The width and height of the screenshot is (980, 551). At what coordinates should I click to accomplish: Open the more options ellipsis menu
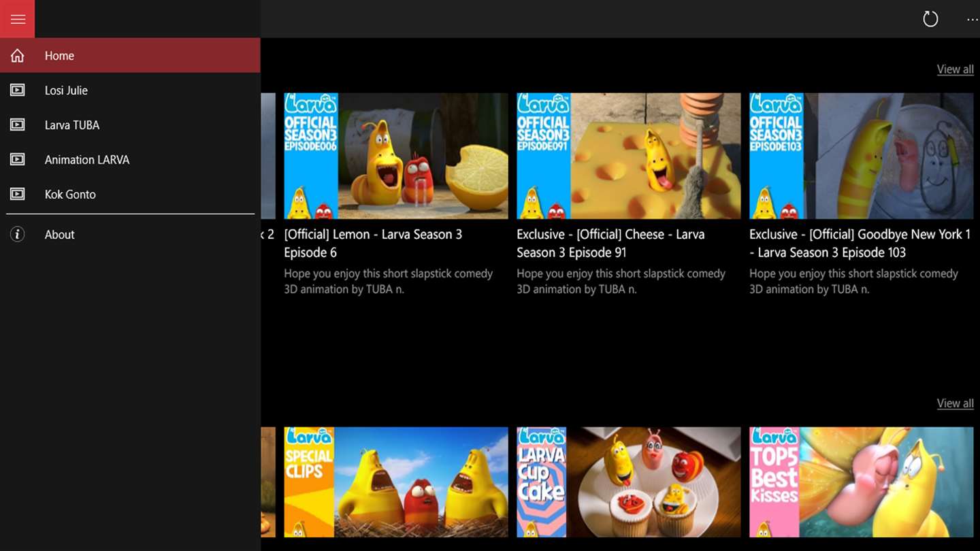pyautogui.click(x=973, y=20)
